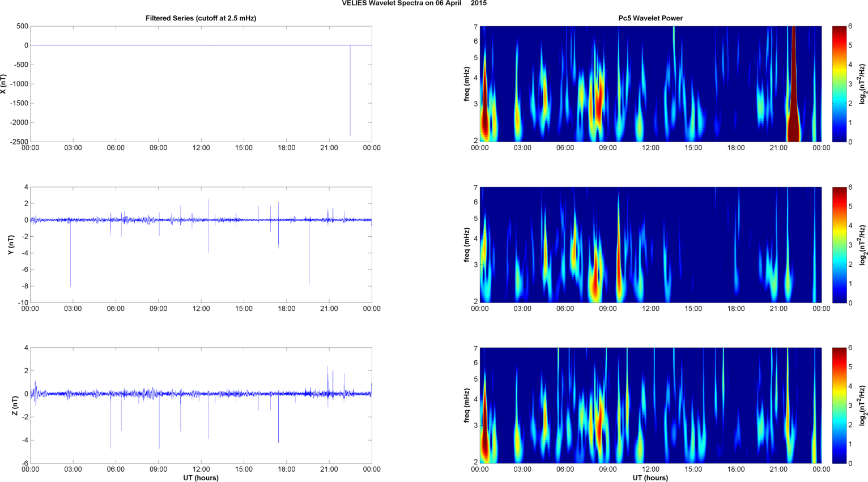Image resolution: width=868 pixels, height=482 pixels.
Task: Click the 'freq (mHz)' label of the X wavelet spectrum
Action: [466, 84]
